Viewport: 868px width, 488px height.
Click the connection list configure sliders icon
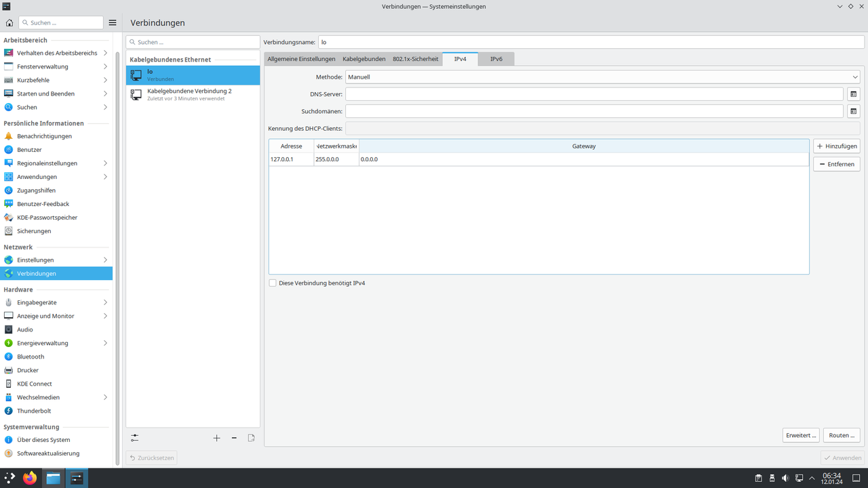tap(134, 438)
